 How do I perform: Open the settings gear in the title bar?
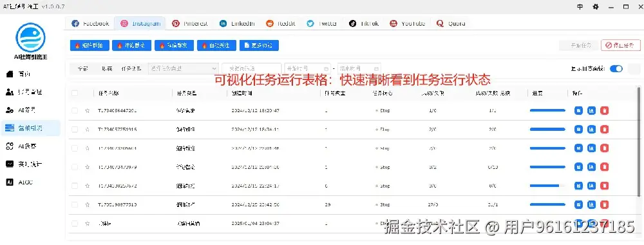point(596,6)
